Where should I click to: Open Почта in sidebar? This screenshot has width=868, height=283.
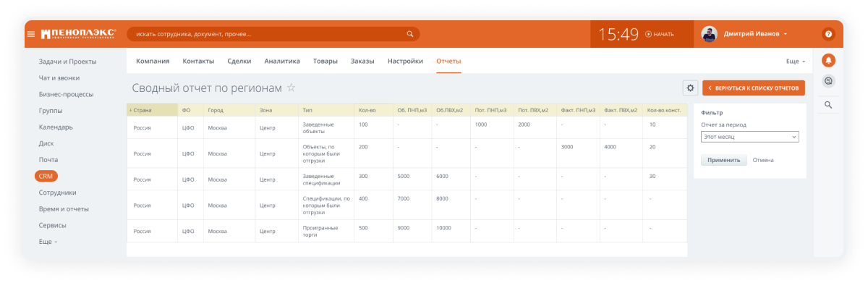point(48,159)
